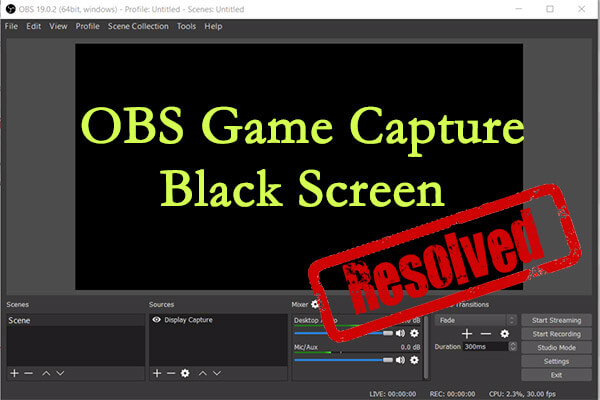
Task: Open Mic/Aux audio settings gear
Action: tap(414, 360)
